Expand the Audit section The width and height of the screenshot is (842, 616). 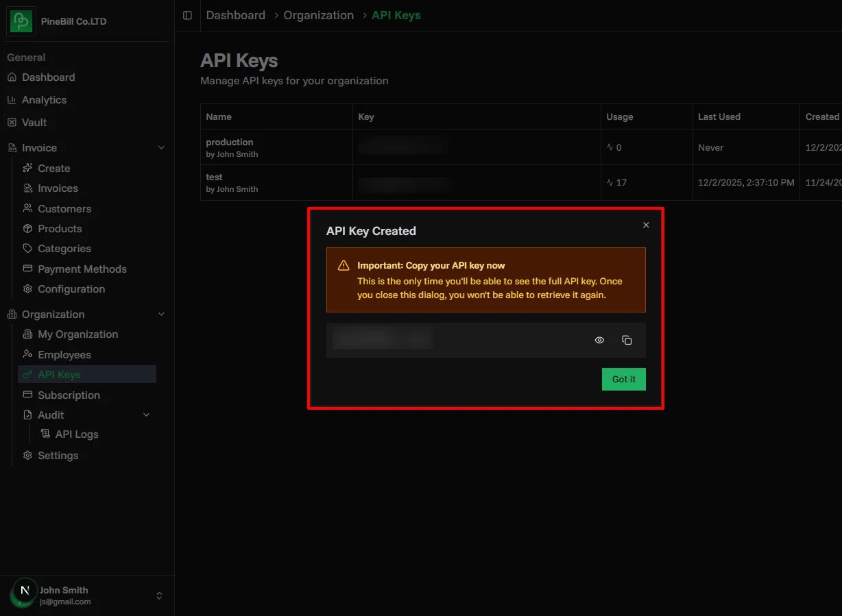pyautogui.click(x=145, y=415)
